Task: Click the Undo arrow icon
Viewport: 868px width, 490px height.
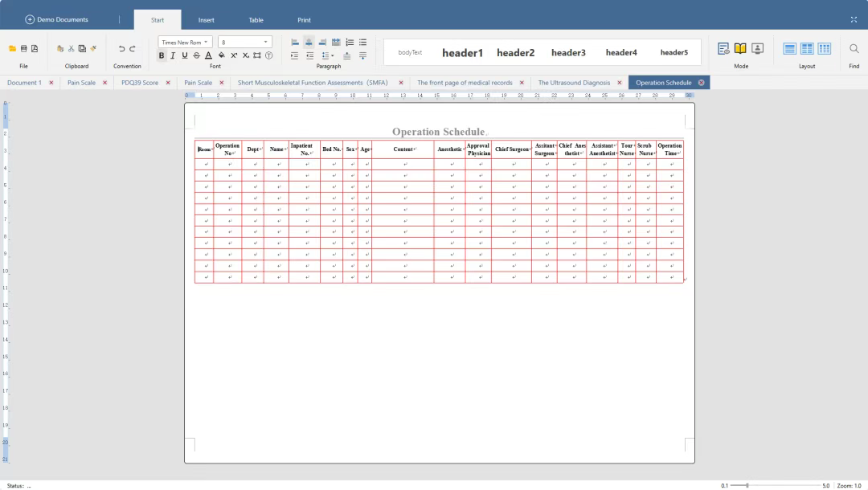Action: pos(121,49)
